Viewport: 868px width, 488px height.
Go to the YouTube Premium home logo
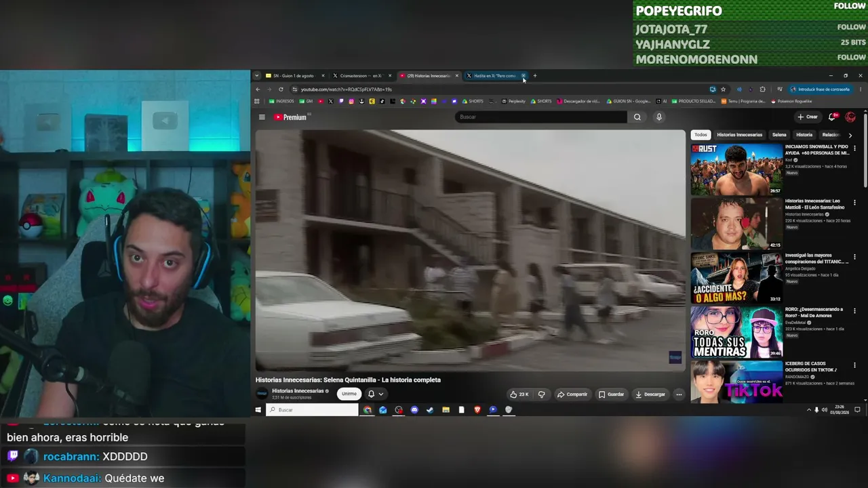290,117
